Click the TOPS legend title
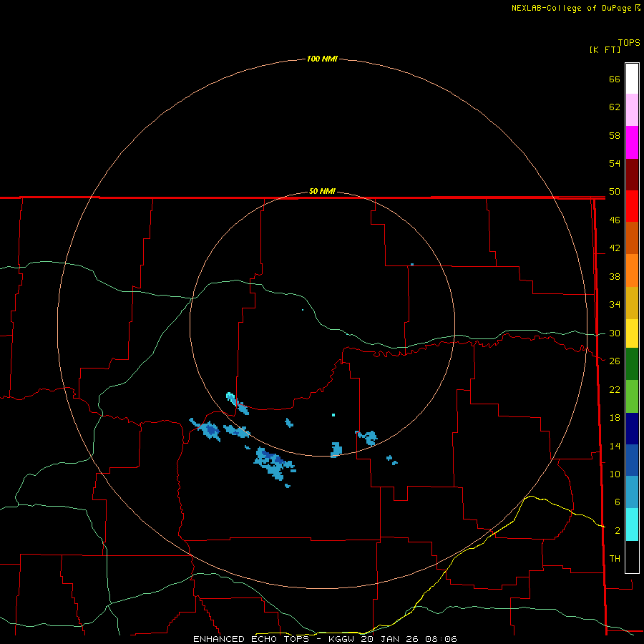The image size is (644, 644). 629,42
